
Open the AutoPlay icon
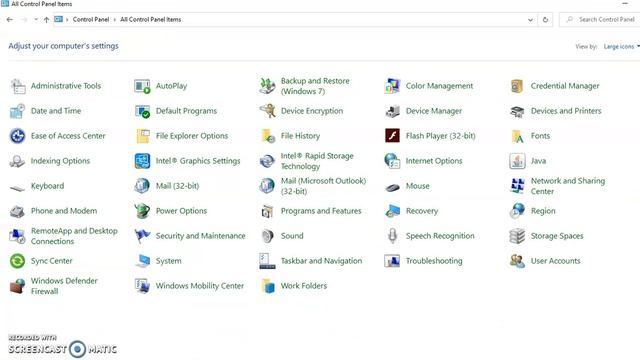(x=142, y=86)
